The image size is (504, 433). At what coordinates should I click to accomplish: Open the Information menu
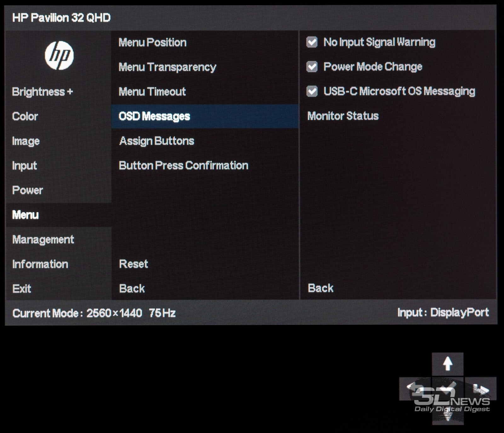tap(40, 264)
